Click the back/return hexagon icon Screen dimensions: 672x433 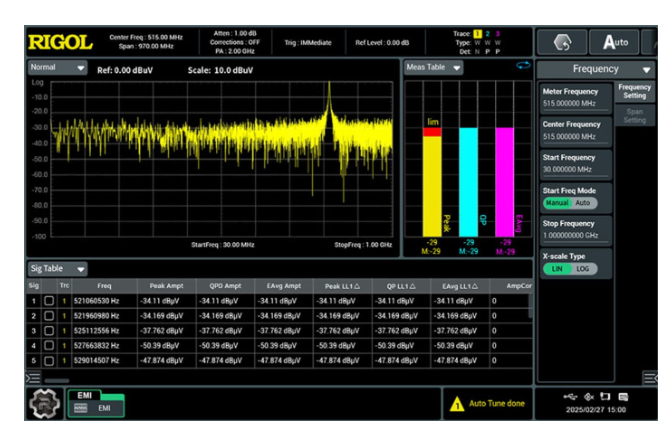562,42
